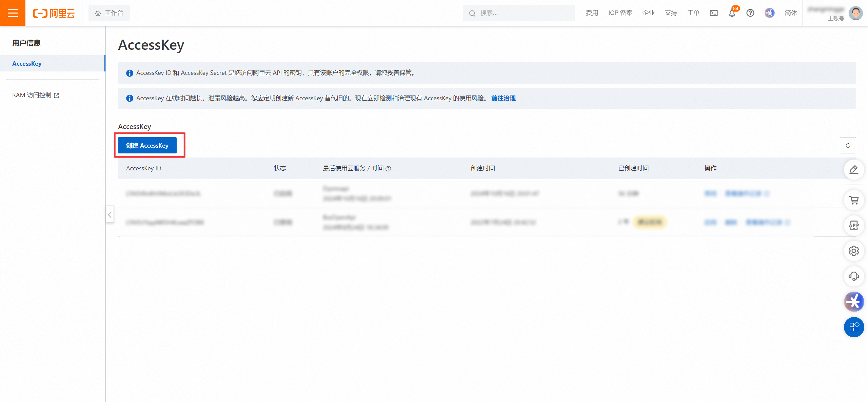Open the blue apps grid floating button
868x402 pixels.
(854, 327)
